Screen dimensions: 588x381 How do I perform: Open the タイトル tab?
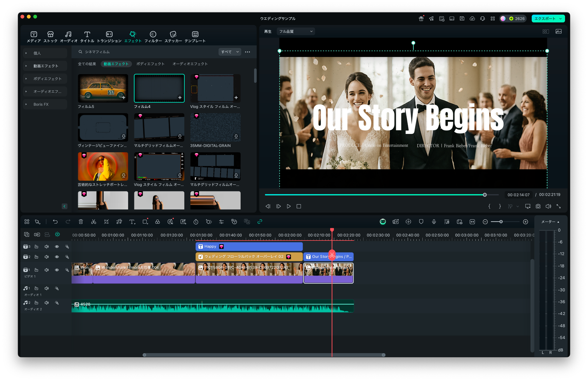87,37
